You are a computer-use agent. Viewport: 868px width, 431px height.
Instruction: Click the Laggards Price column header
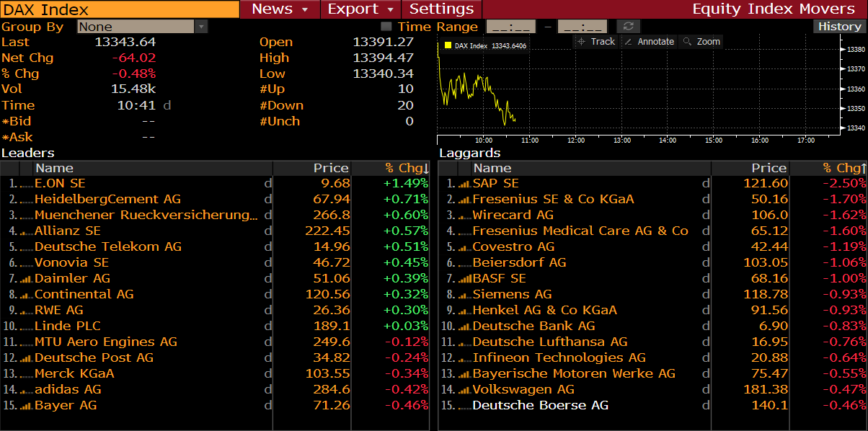[x=750, y=168]
